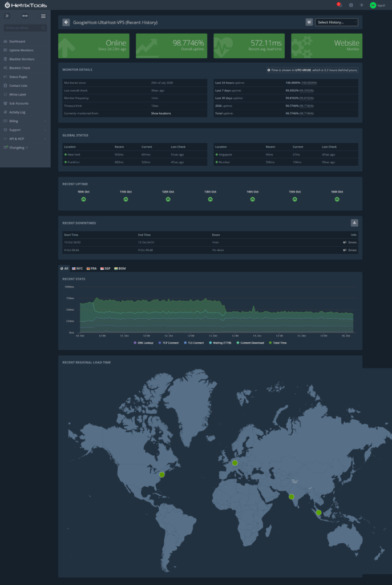392x585 pixels.
Task: Click the HetrixTools logo
Action: point(25,5)
